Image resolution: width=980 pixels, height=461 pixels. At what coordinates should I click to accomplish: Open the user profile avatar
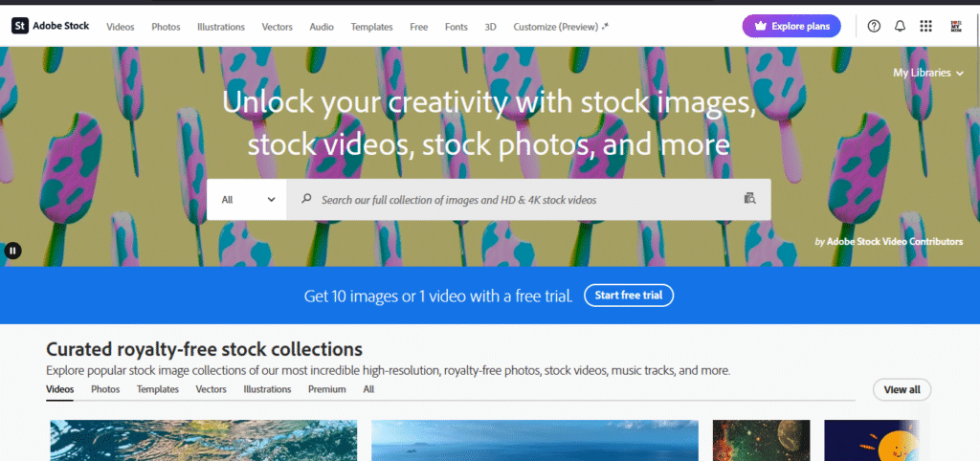[956, 26]
